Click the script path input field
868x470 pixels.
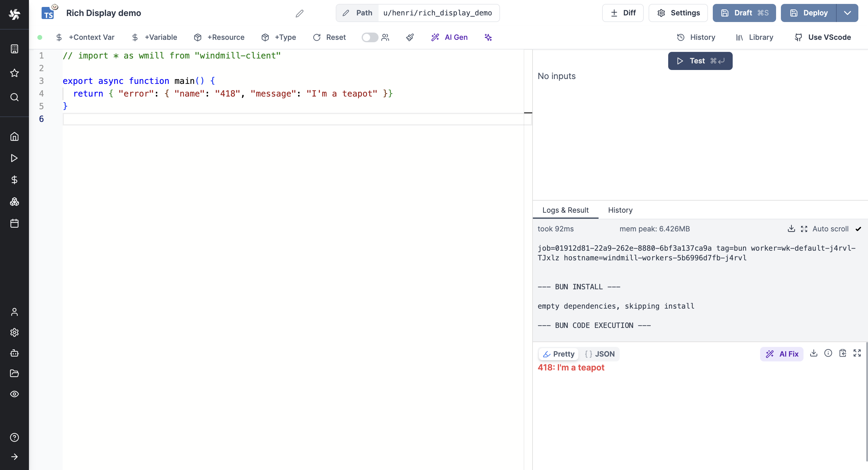tap(437, 13)
